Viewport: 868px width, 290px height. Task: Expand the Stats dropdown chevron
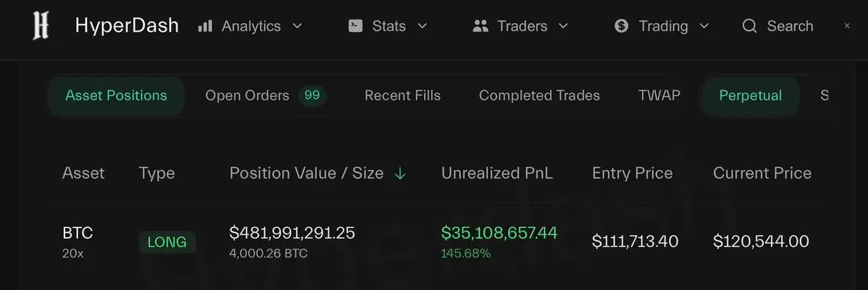coord(422,26)
